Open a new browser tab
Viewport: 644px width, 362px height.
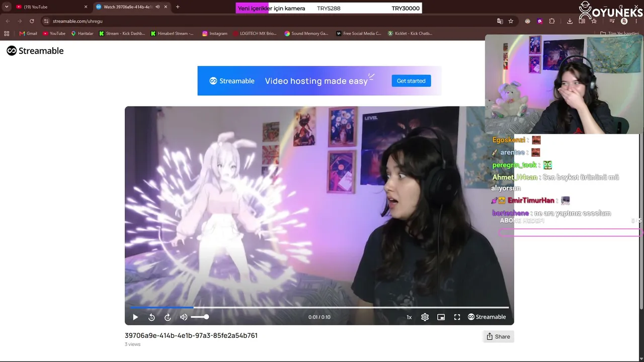178,7
